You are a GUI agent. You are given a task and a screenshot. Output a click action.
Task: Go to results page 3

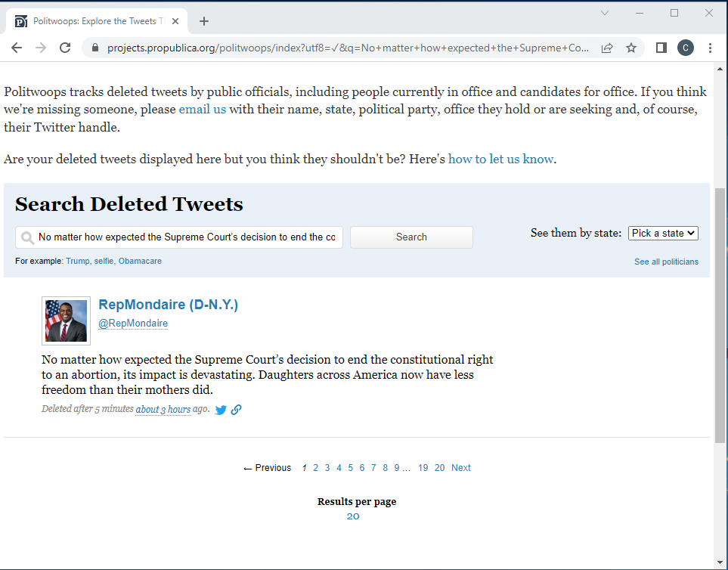pos(327,468)
